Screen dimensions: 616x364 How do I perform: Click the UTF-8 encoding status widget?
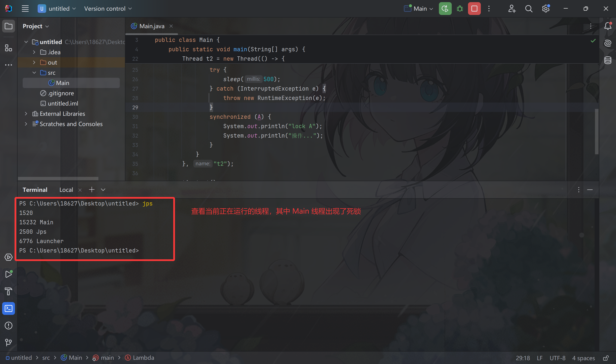[557, 358]
